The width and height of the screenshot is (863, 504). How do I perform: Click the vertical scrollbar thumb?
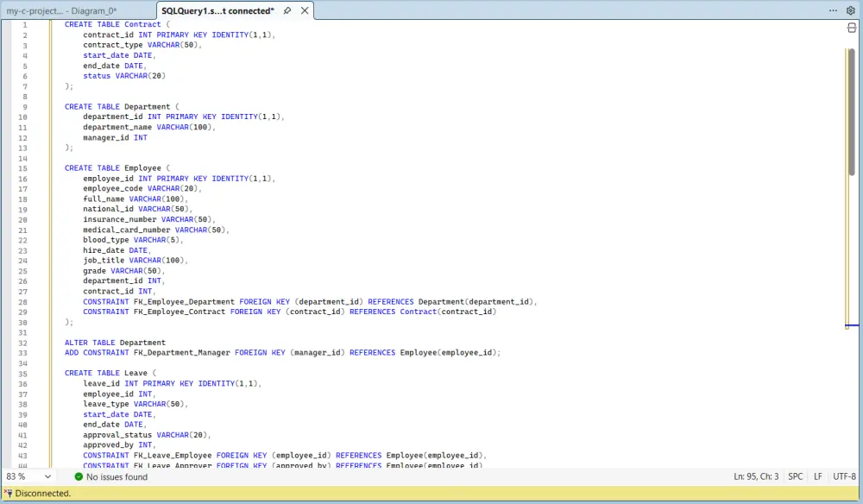pyautogui.click(x=852, y=113)
